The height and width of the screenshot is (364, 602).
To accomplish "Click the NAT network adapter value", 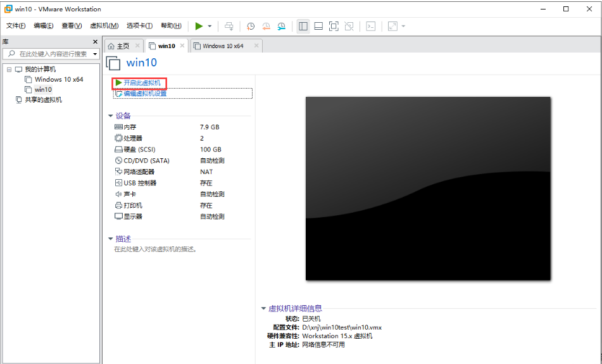I will [x=206, y=172].
